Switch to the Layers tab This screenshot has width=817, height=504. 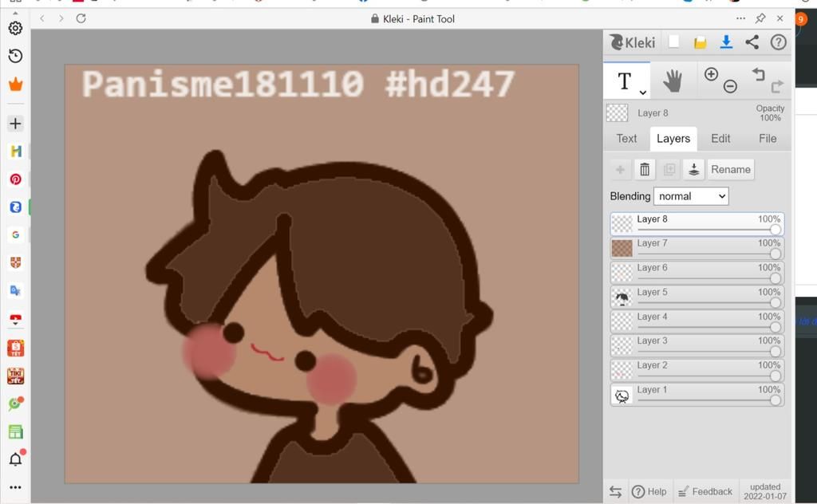click(x=673, y=139)
